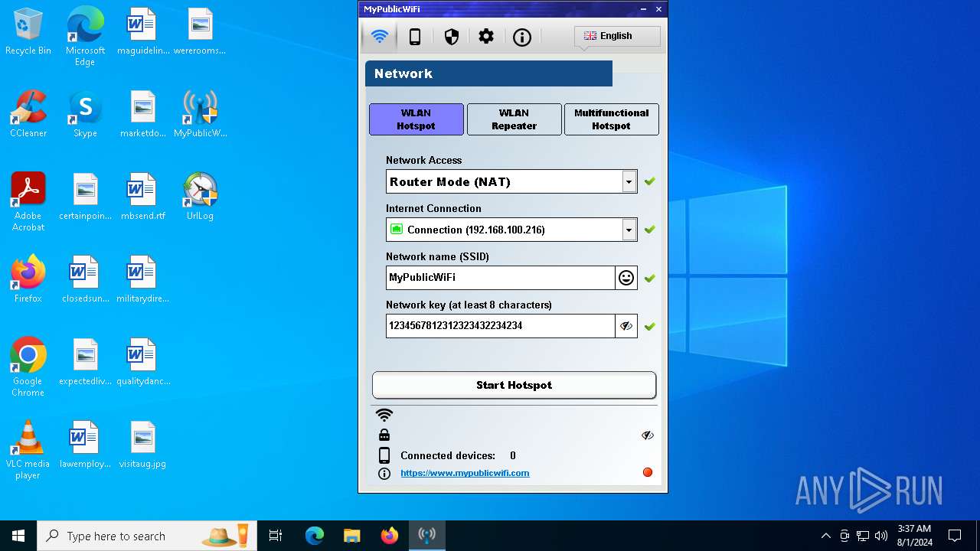Viewport: 980px width, 551px height.
Task: Select the Skype desktop shortcut
Action: click(85, 115)
